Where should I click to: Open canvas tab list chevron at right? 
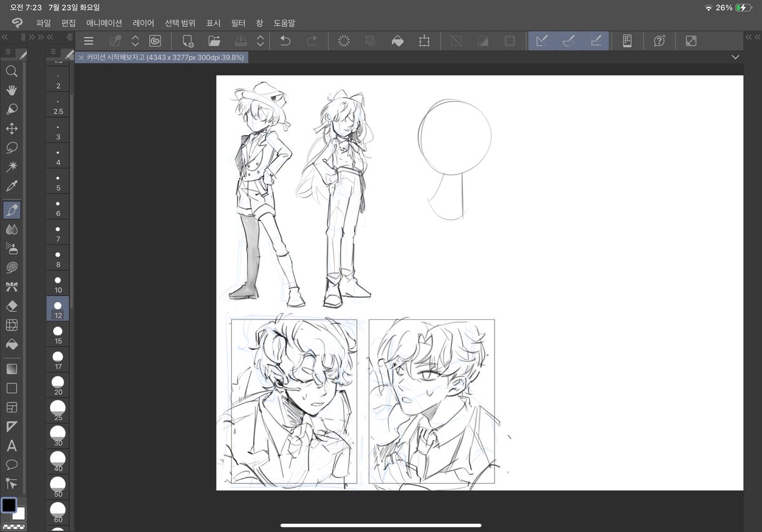point(735,57)
